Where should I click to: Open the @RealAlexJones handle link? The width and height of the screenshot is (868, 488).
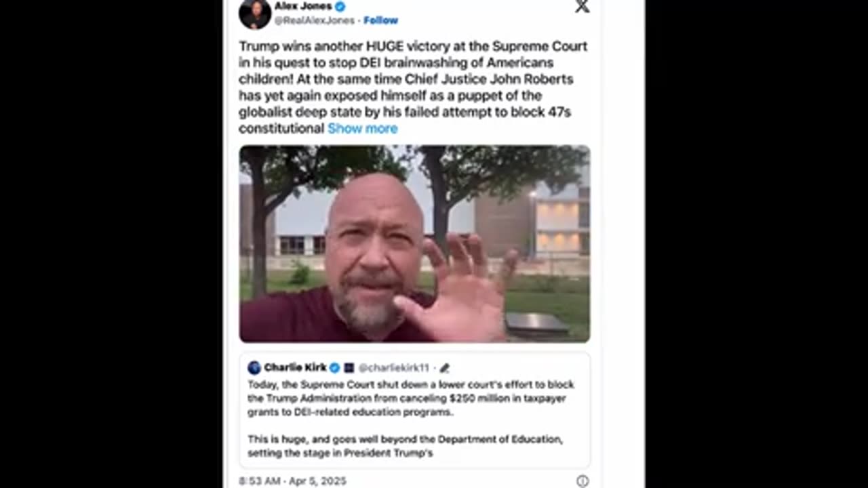315,20
